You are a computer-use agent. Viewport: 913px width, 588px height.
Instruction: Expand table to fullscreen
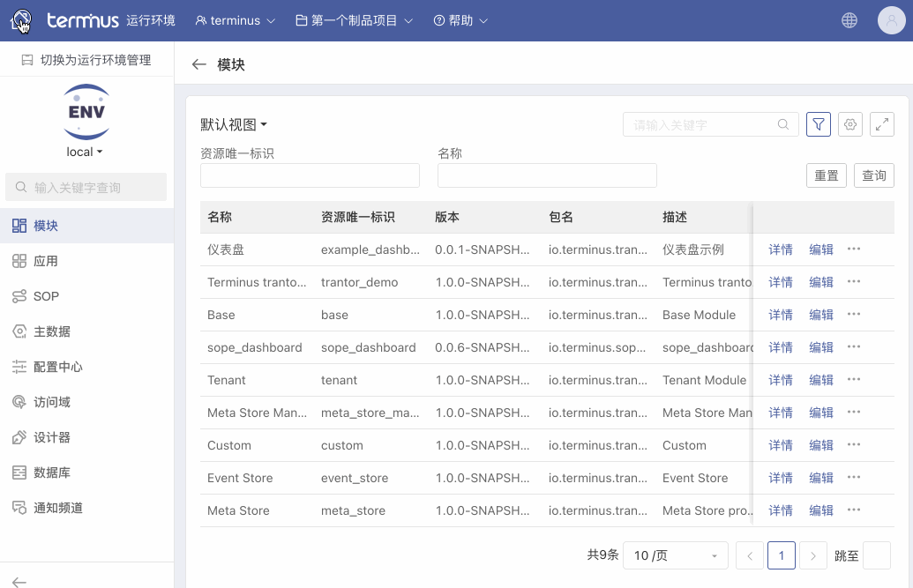[881, 124]
